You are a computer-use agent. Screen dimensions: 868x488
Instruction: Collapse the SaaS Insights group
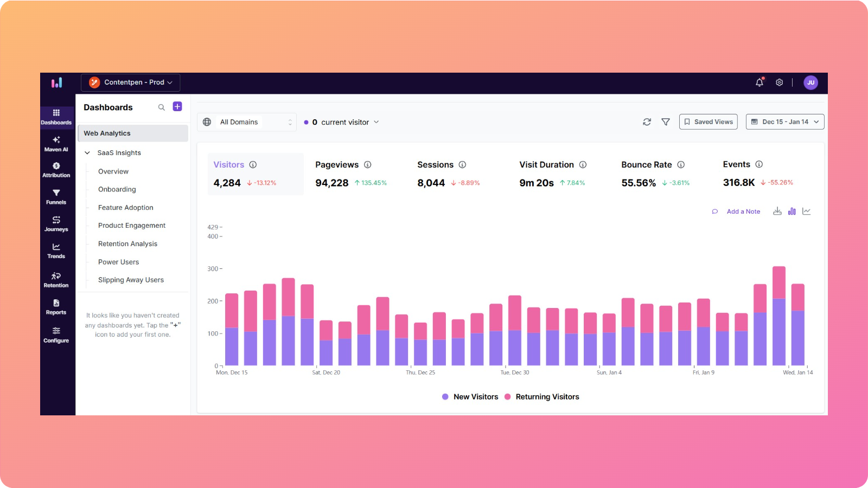click(x=87, y=152)
